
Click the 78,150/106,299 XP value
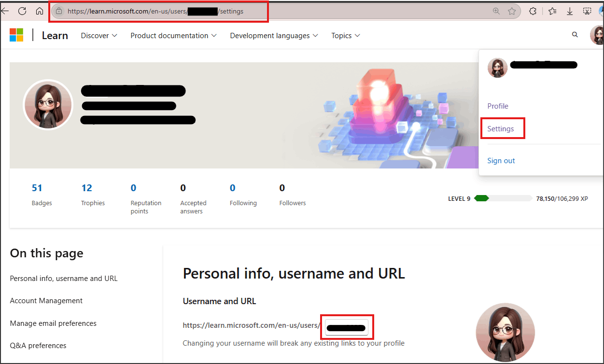562,198
